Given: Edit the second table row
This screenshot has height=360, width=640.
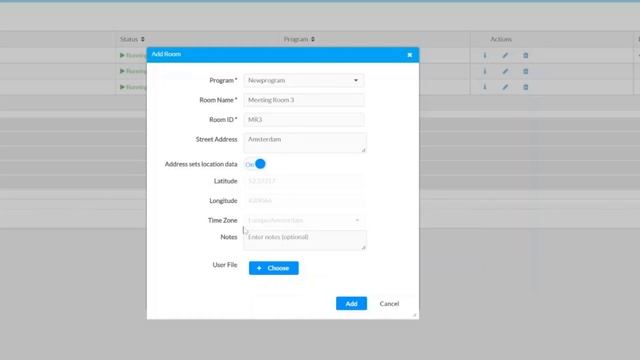Looking at the screenshot, I should pos(505,71).
